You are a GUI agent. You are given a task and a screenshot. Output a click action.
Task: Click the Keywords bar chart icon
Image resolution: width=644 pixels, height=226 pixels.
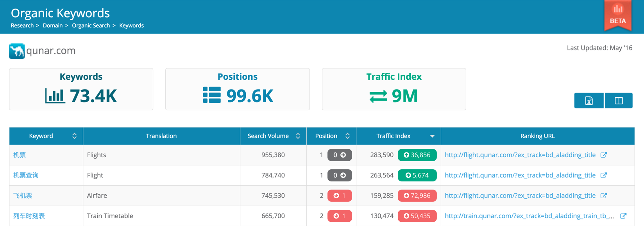click(x=55, y=96)
